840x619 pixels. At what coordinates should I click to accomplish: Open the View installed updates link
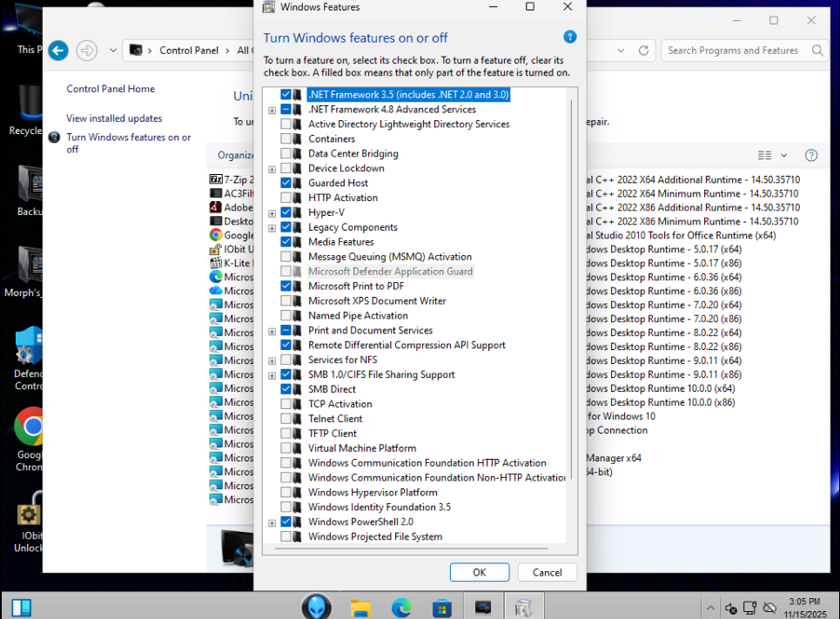114,118
